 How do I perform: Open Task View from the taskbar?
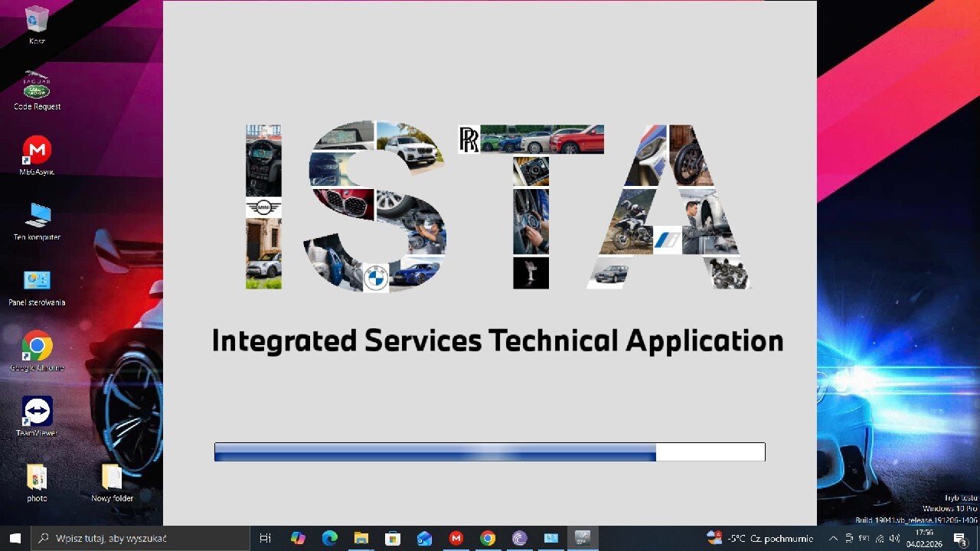coord(265,538)
